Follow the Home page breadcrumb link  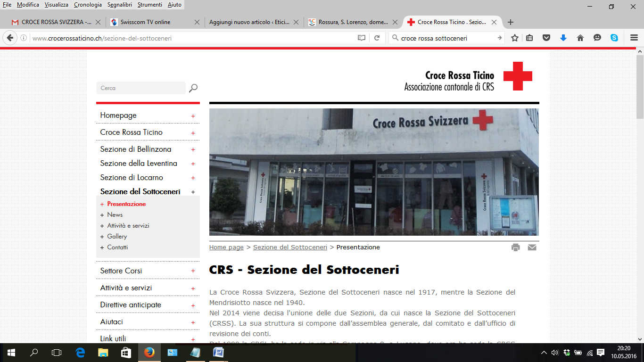click(226, 247)
